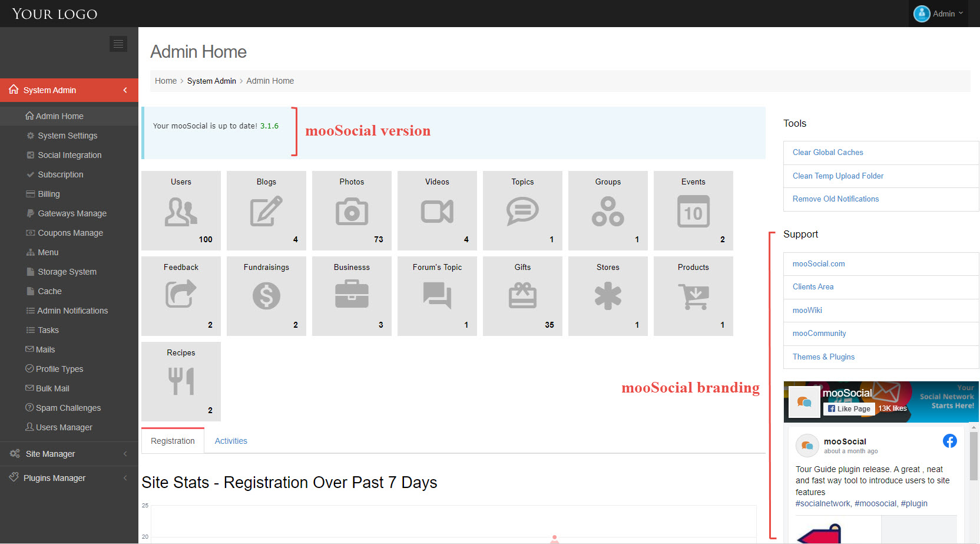
Task: Open the Groups circles tile icon
Action: click(x=608, y=212)
